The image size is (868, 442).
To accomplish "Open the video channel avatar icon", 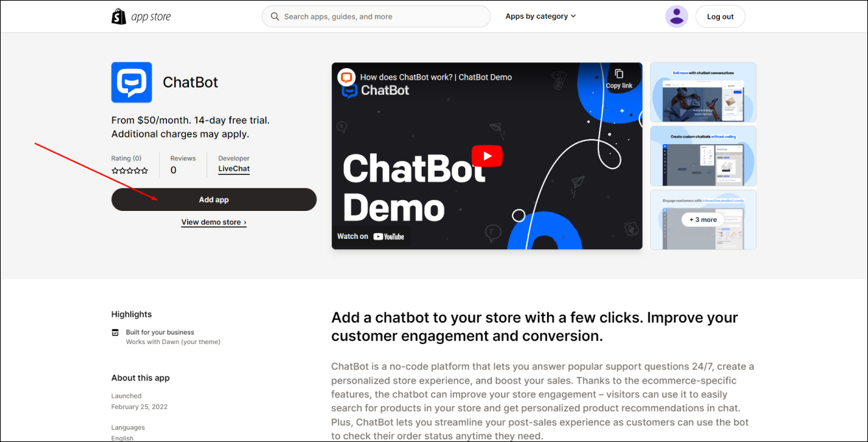I will pos(347,77).
